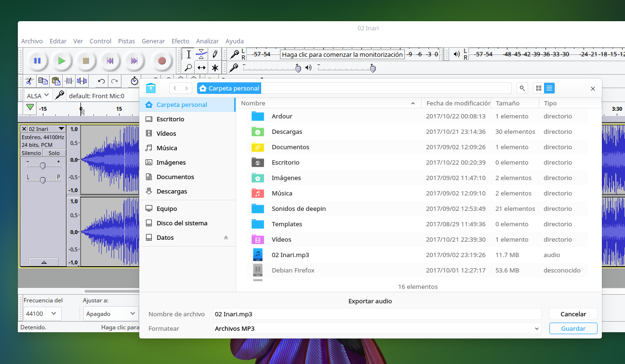Click the Guardar button

(x=573, y=328)
